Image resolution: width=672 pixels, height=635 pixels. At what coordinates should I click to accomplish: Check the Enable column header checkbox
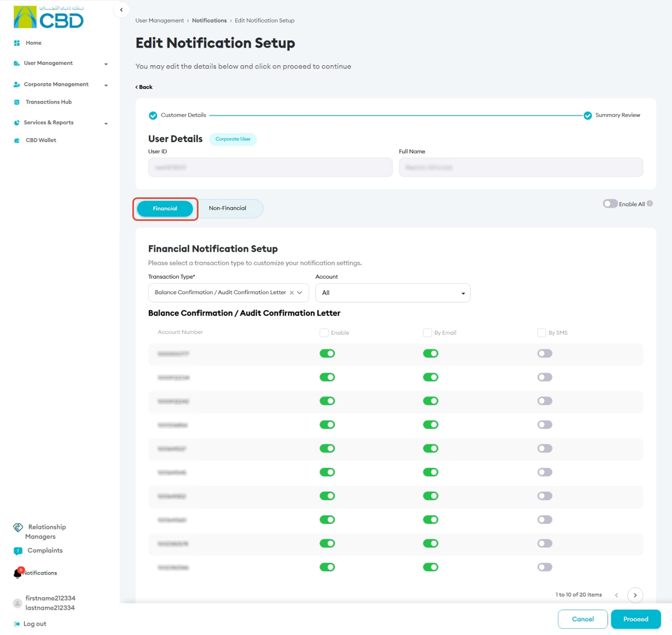pos(324,333)
